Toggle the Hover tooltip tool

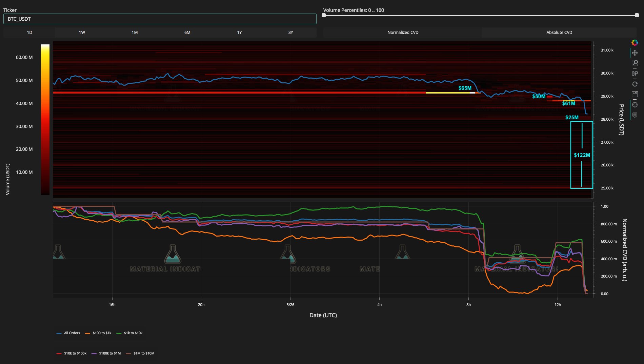[x=635, y=115]
